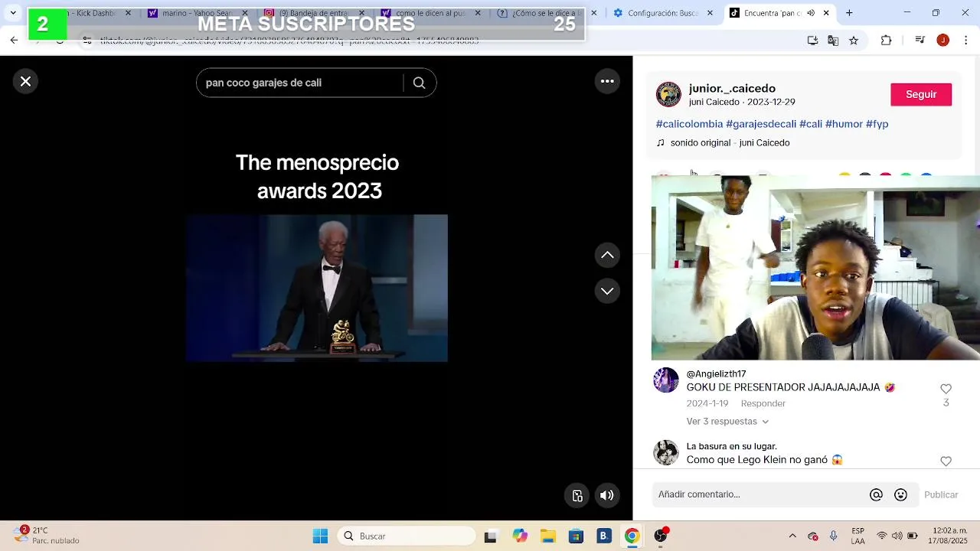
Task: Open the #cali hashtag
Action: coord(811,124)
